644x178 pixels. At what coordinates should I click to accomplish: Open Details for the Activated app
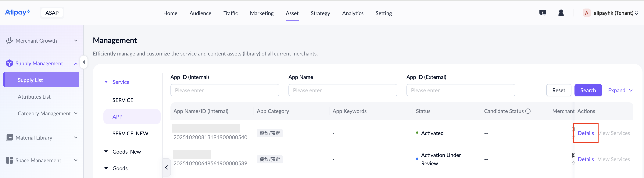pyautogui.click(x=585, y=133)
